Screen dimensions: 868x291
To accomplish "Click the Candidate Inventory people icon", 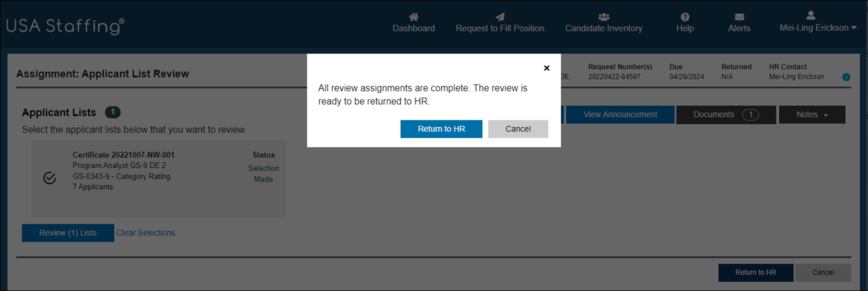I will tap(603, 17).
